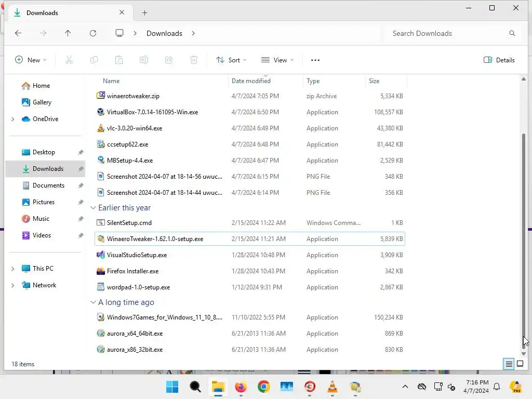Open the View dropdown menu
This screenshot has height=399, width=532.
pyautogui.click(x=277, y=60)
